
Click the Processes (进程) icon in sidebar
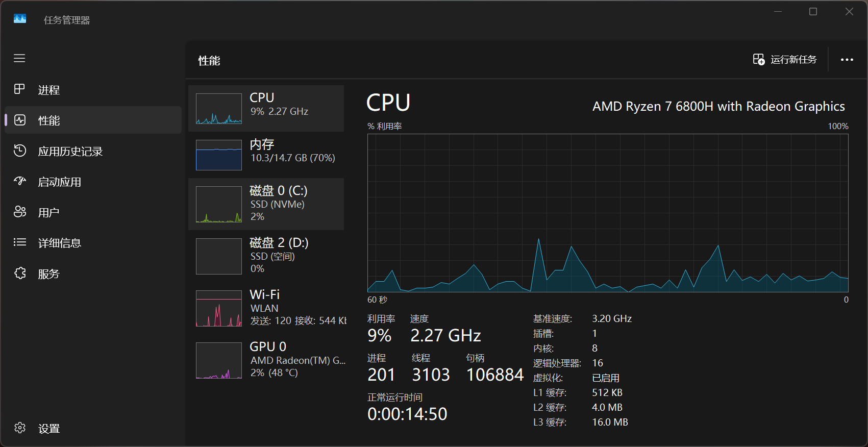click(19, 89)
